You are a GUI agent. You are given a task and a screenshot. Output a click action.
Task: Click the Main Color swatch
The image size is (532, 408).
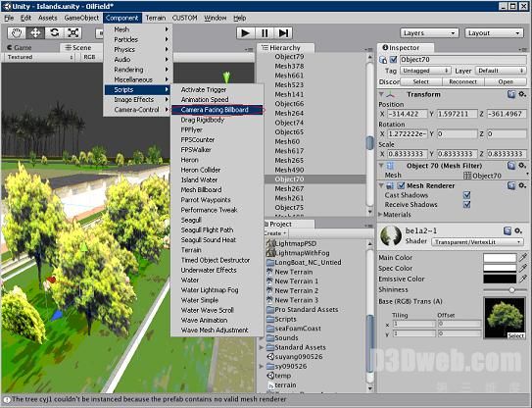[x=500, y=258]
